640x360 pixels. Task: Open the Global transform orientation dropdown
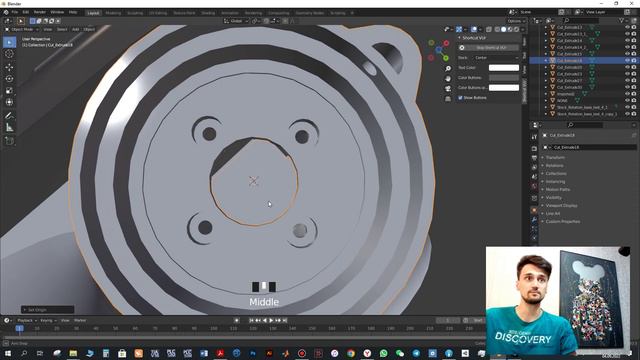tap(236, 21)
